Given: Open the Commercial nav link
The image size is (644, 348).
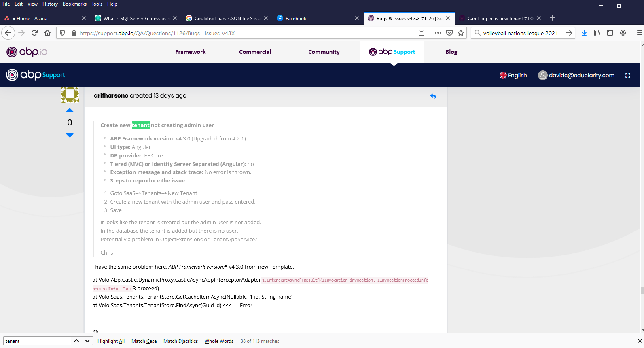Looking at the screenshot, I should [255, 52].
